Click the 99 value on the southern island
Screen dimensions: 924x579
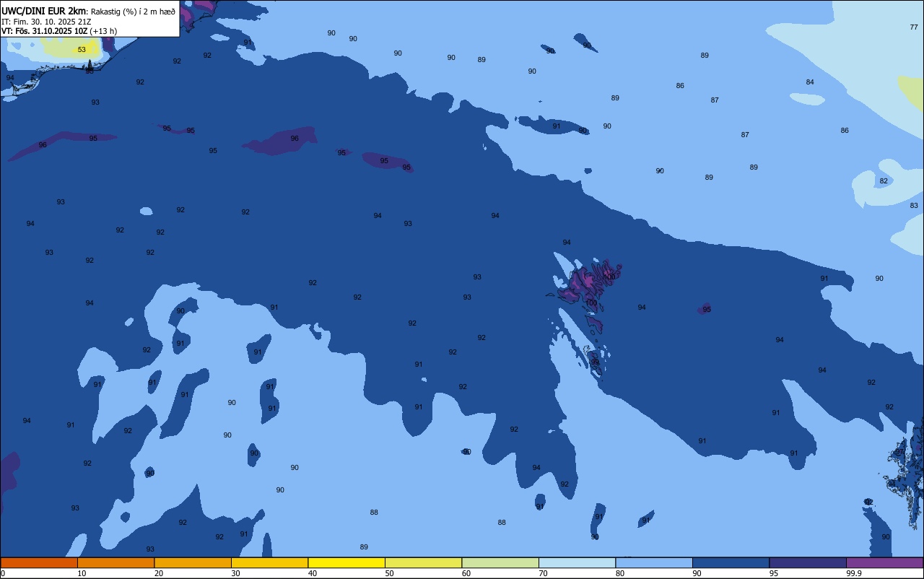coord(595,362)
